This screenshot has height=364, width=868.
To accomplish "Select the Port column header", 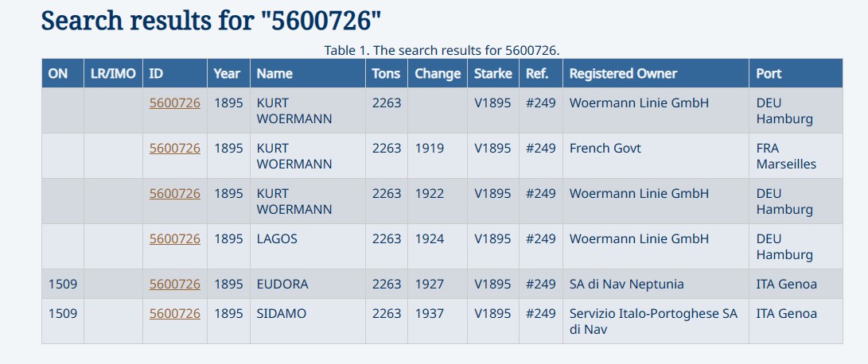I will pyautogui.click(x=769, y=73).
